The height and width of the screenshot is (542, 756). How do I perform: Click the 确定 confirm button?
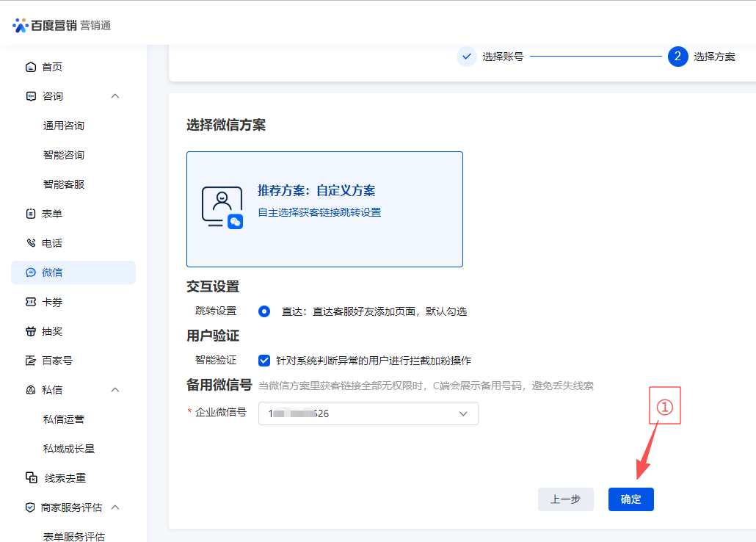[630, 499]
